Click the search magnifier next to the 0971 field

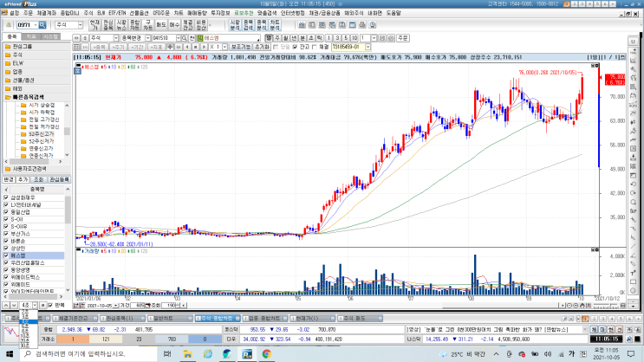coord(42,25)
